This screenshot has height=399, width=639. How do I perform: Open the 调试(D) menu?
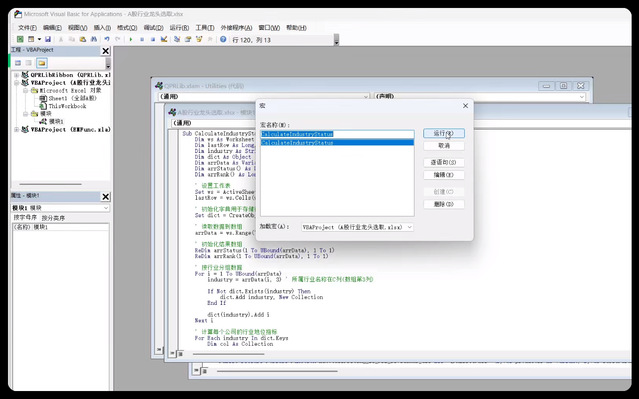153,28
